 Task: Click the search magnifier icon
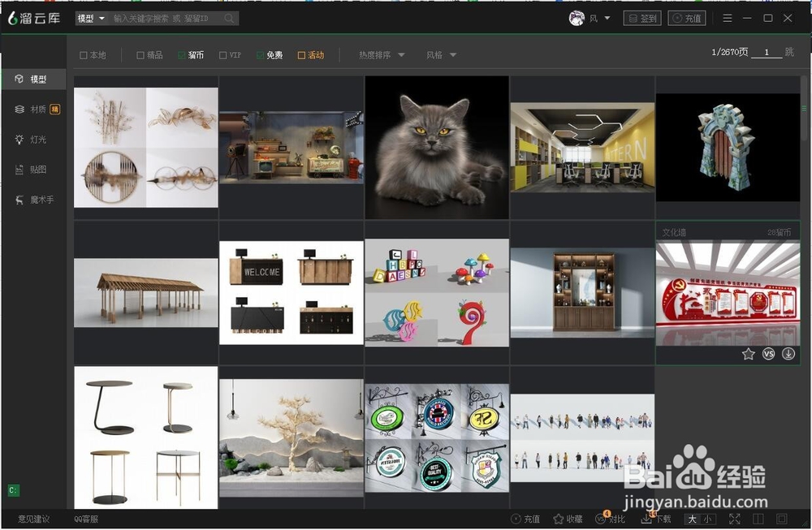(229, 19)
